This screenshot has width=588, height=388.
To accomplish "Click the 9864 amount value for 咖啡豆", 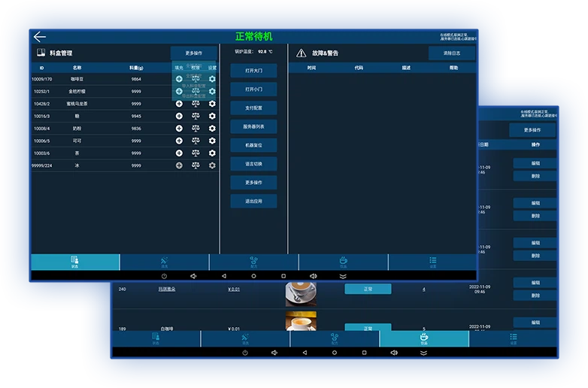I will point(136,79).
